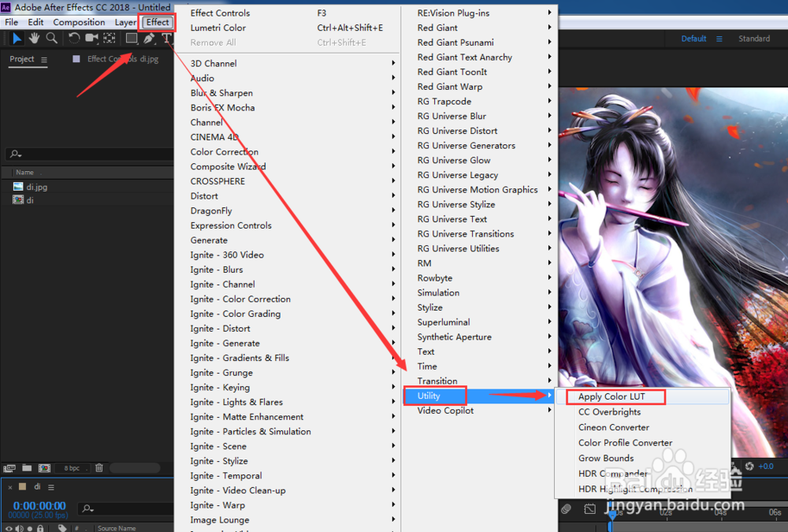The width and height of the screenshot is (788, 532).
Task: Click the Effect Controls tab label color swatch
Action: (x=76, y=59)
